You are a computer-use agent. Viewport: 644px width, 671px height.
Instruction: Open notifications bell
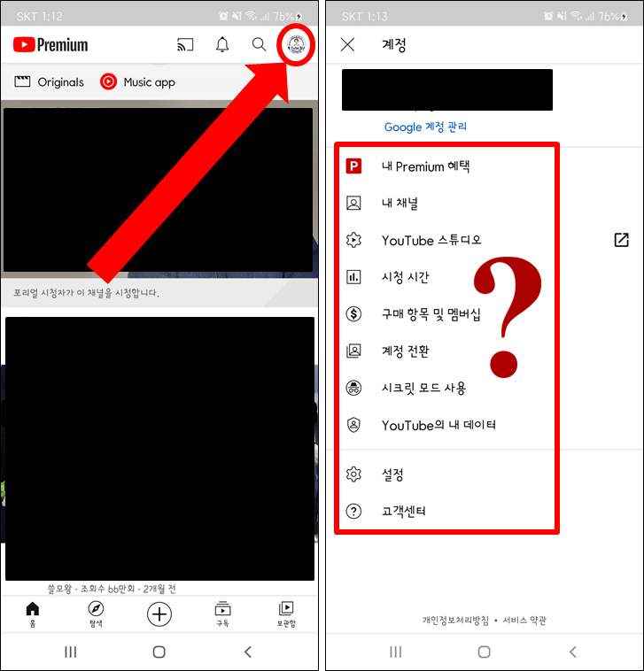pyautogui.click(x=221, y=44)
